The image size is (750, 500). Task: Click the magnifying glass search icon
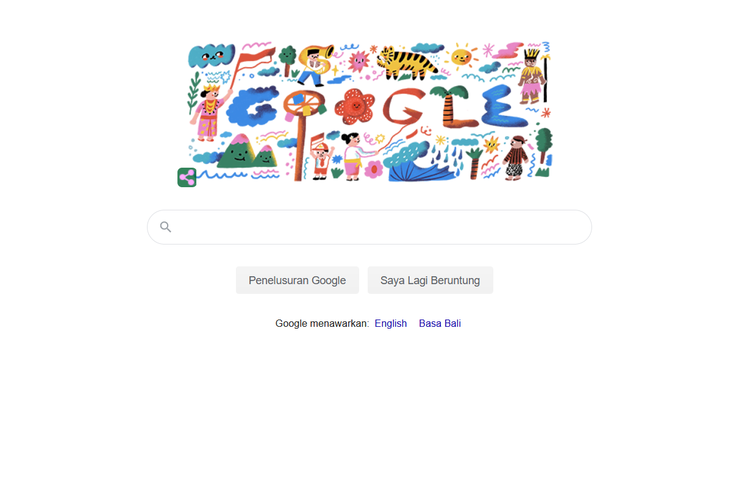click(x=165, y=227)
